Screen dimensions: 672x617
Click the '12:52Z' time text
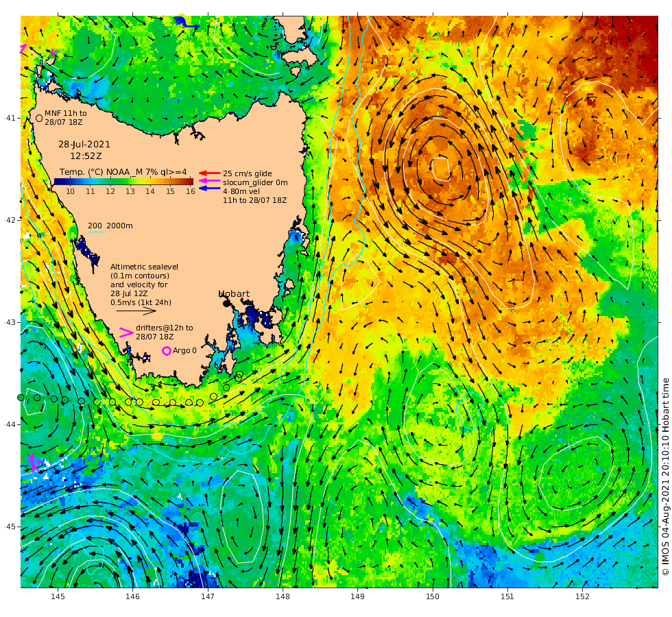tap(86, 156)
